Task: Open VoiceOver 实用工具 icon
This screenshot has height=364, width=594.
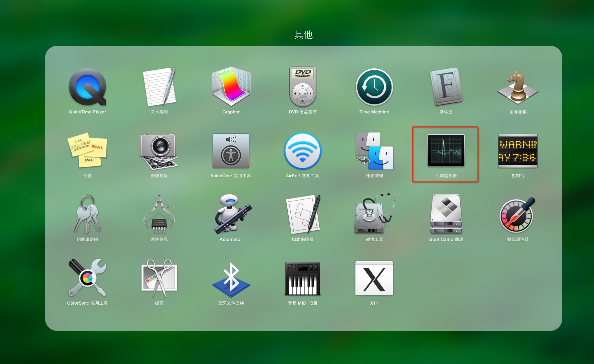Action: 231,151
